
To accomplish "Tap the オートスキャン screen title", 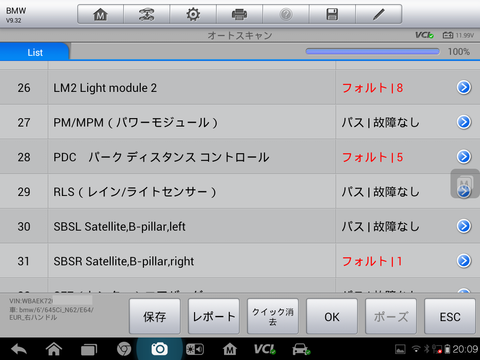I will click(240, 35).
